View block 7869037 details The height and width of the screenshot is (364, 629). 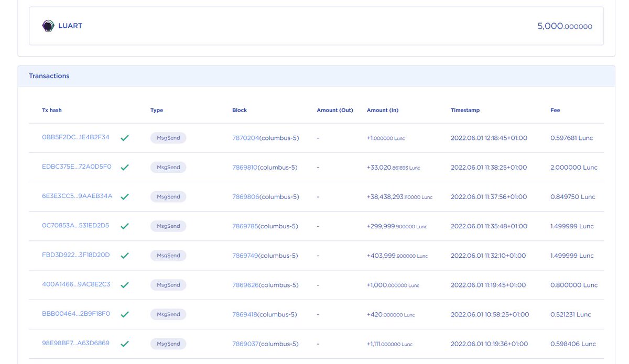pyautogui.click(x=245, y=344)
